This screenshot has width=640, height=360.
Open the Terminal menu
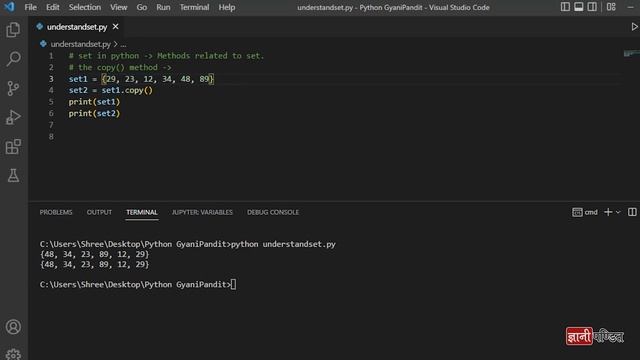coord(194,7)
